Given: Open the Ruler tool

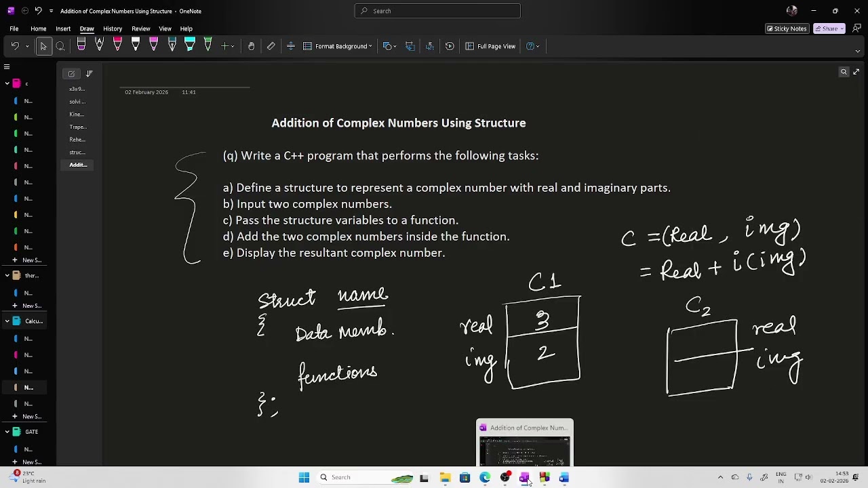Looking at the screenshot, I should point(271,46).
